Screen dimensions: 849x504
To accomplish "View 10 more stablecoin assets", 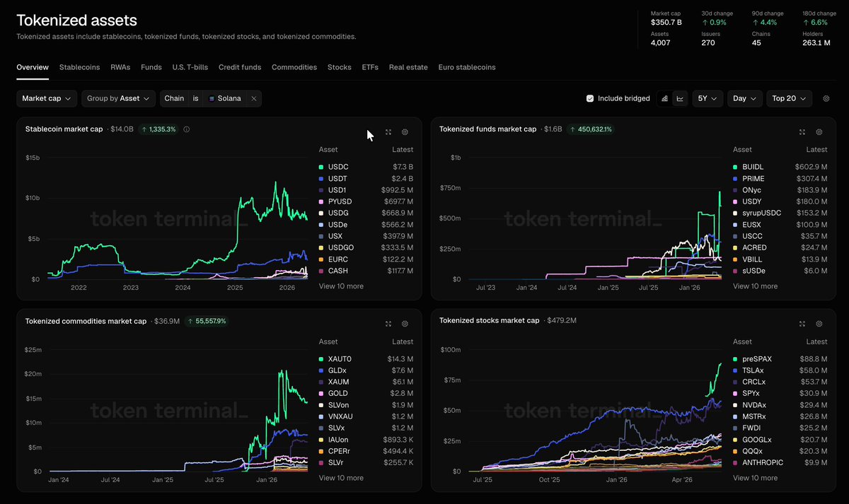I will coord(341,286).
